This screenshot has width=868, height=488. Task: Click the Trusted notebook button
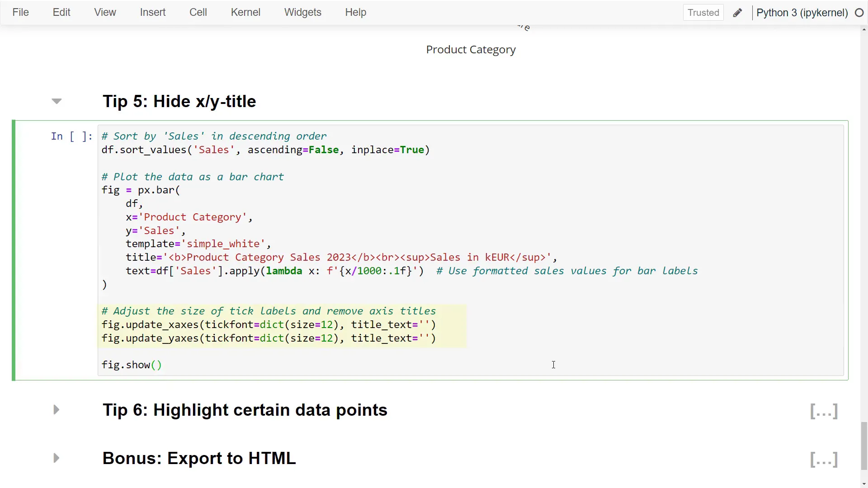pos(703,13)
